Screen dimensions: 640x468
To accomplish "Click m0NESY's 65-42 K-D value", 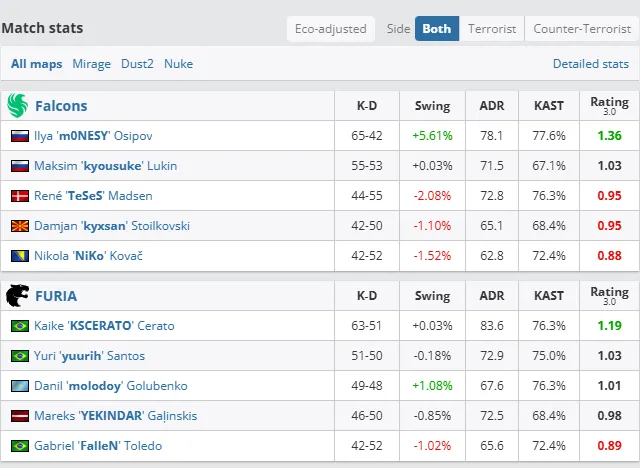I will tap(367, 135).
